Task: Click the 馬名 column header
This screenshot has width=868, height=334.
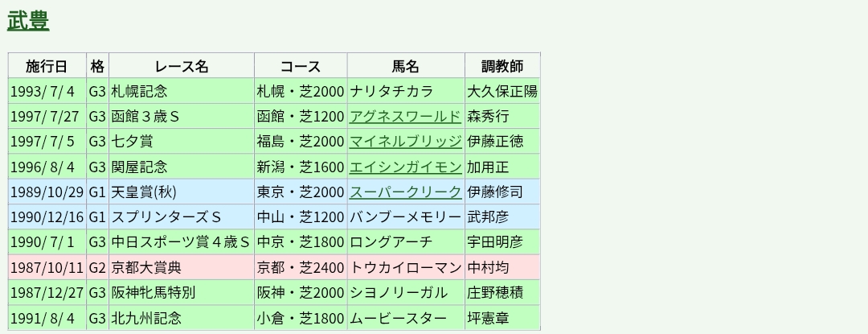Action: (x=406, y=66)
